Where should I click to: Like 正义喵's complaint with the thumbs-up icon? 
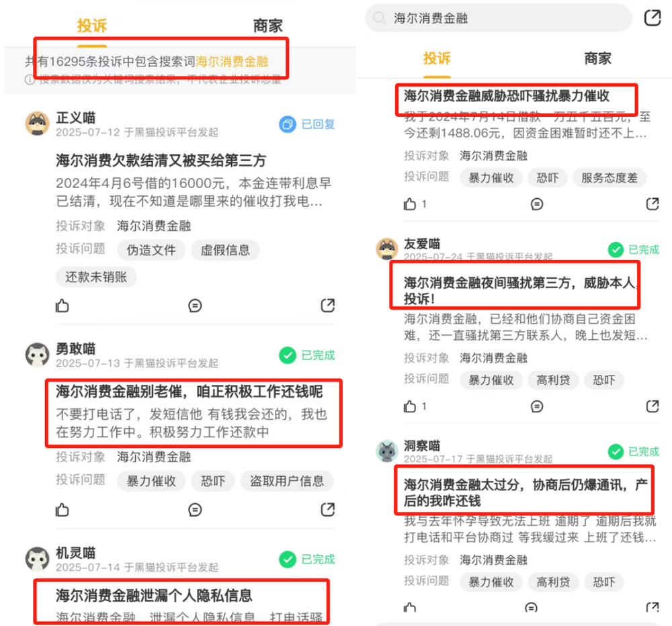62,306
